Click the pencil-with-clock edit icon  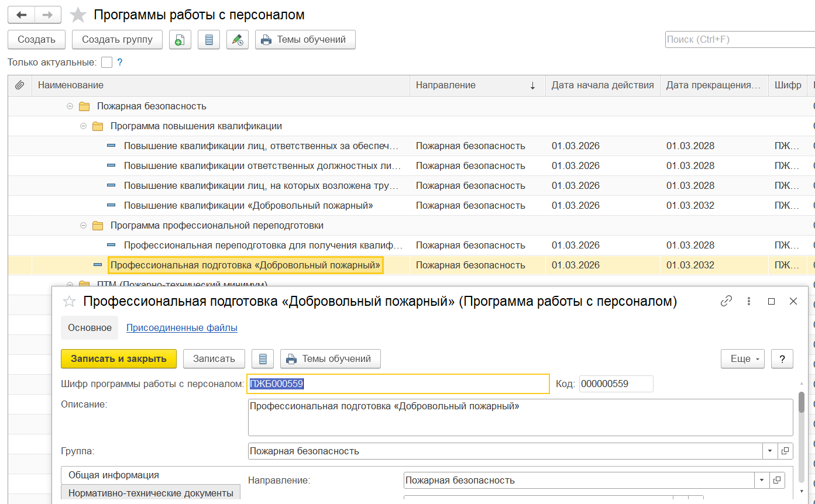click(238, 40)
